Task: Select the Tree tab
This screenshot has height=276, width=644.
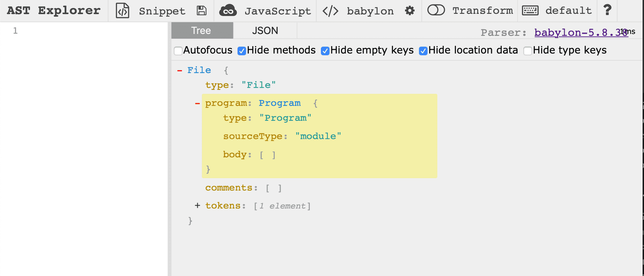Action: pos(201,31)
